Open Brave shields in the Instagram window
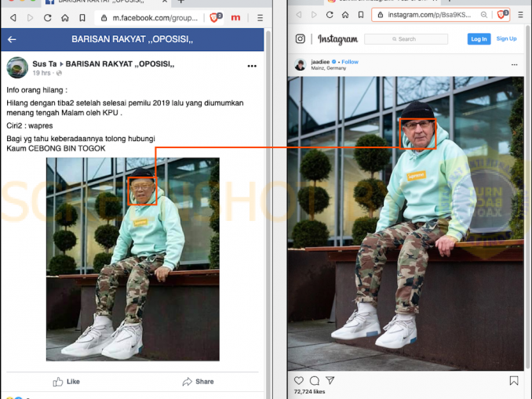Screen dimensions: 532x399 pos(502,14)
